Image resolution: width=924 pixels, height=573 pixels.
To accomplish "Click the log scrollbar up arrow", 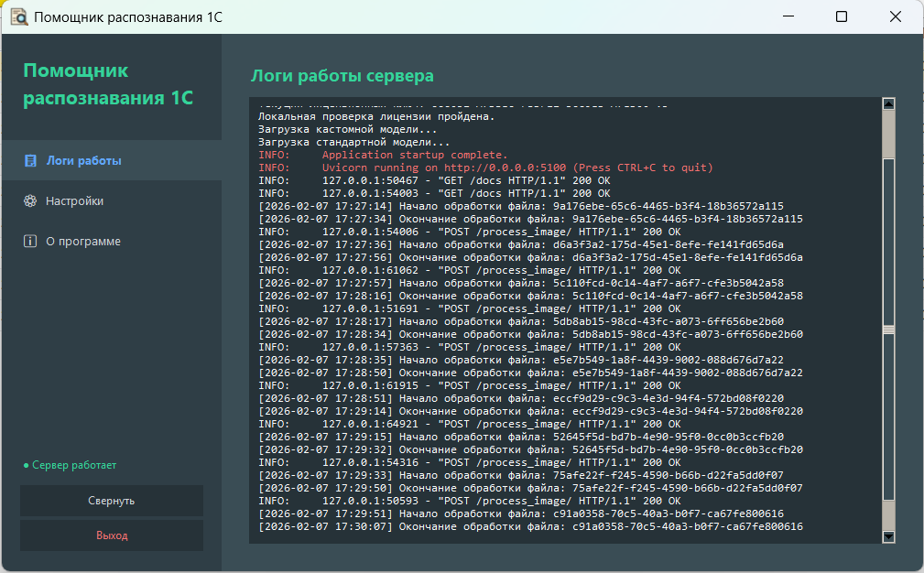I will pos(888,104).
